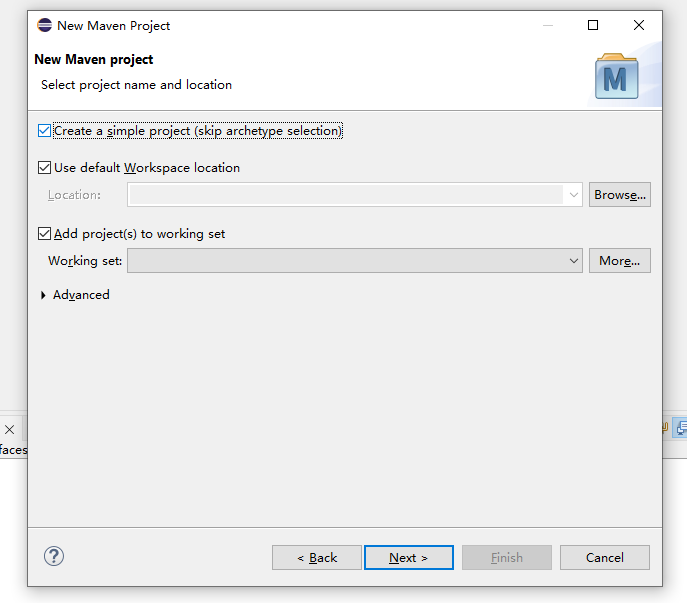Click More... for working sets
This screenshot has height=603, width=687.
620,261
